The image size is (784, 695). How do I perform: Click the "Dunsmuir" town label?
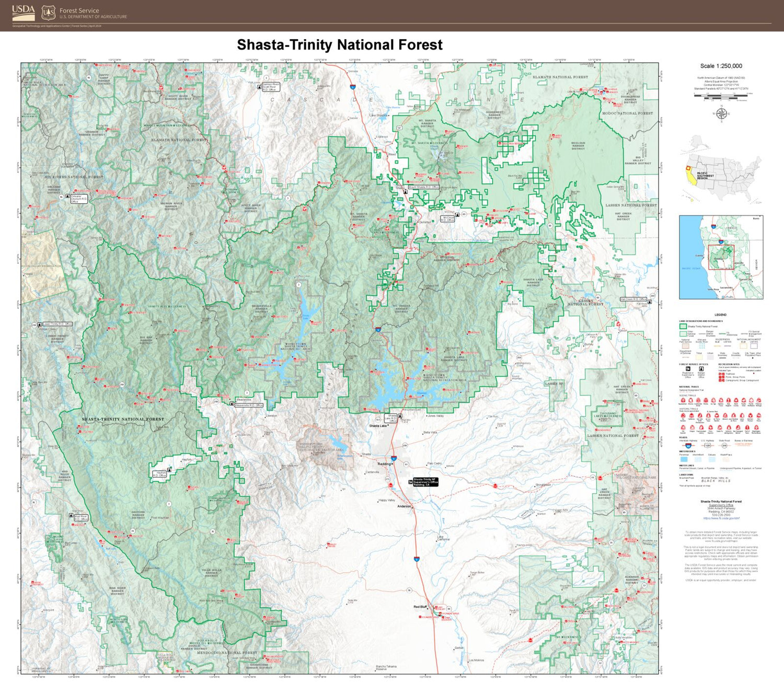[x=425, y=222]
